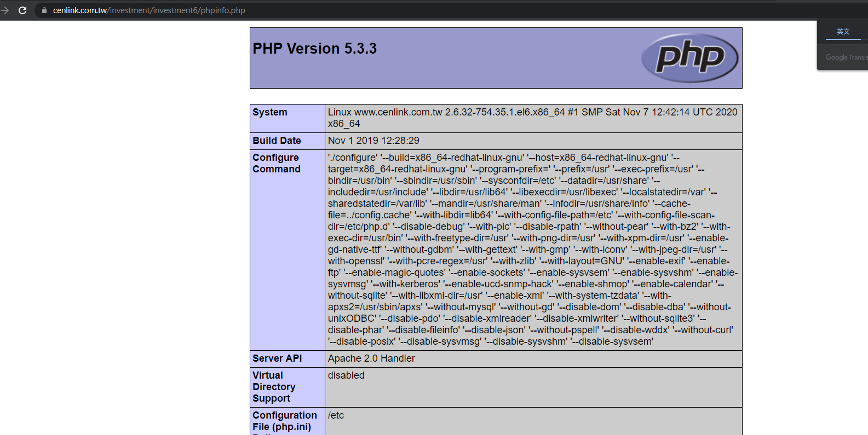Viewport: 868px width, 435px height.
Task: Click the Build Date row label
Action: coord(277,141)
